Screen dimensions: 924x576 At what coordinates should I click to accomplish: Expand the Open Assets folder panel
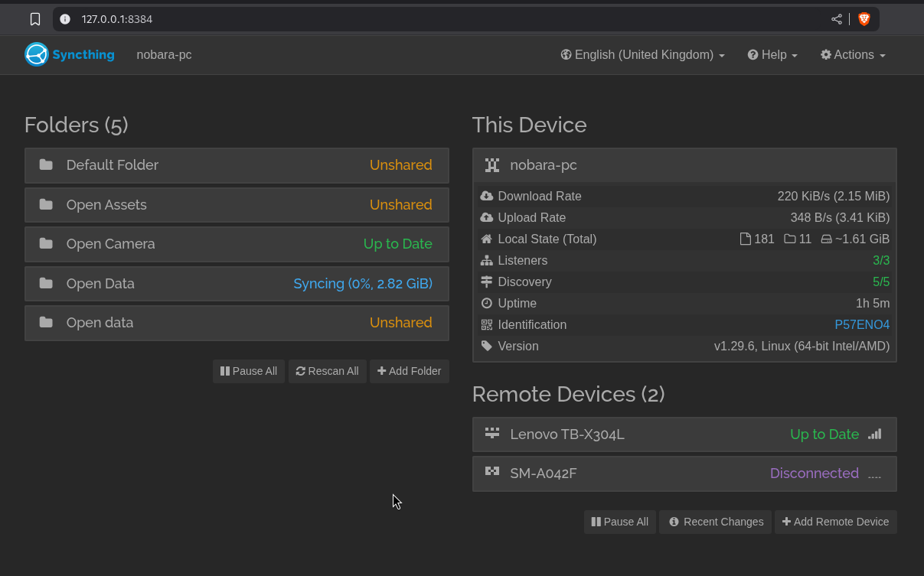(237, 205)
